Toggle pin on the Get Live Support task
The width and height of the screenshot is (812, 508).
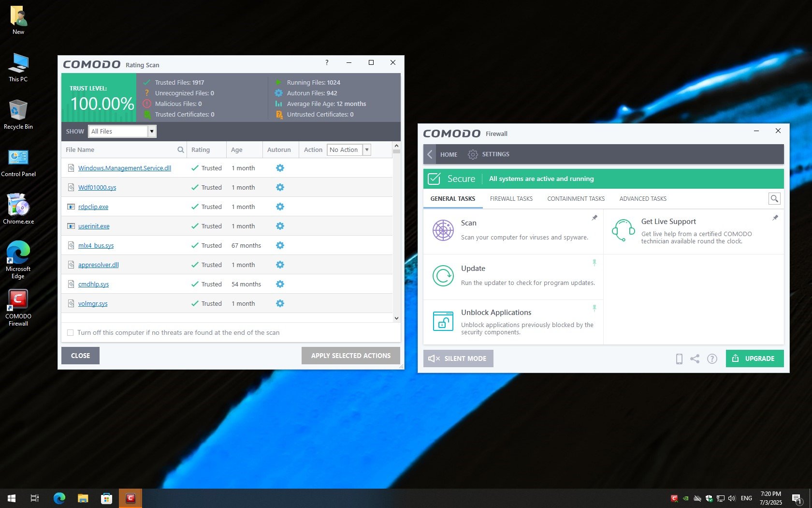[x=775, y=218]
